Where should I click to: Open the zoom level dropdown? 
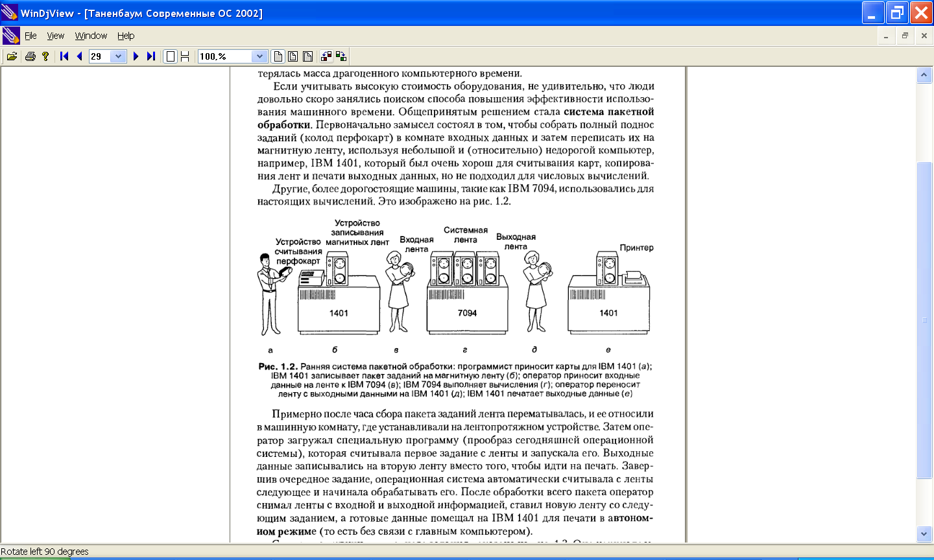[x=259, y=56]
